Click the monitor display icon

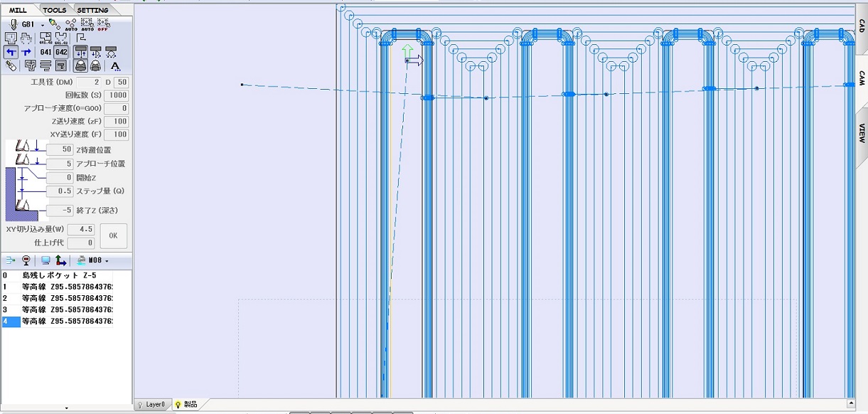pos(45,260)
